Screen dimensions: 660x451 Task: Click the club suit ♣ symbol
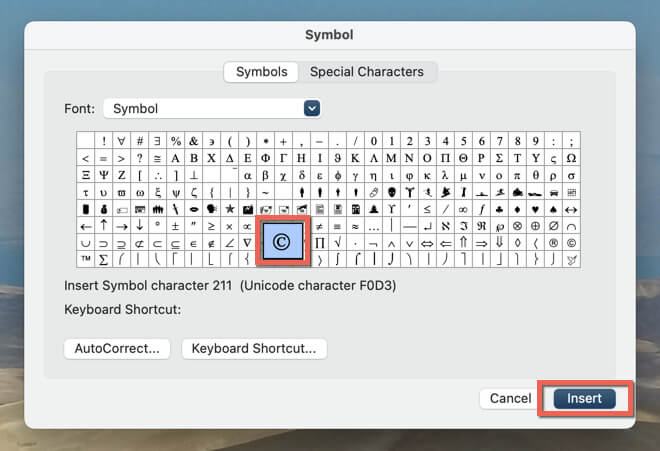click(x=499, y=208)
